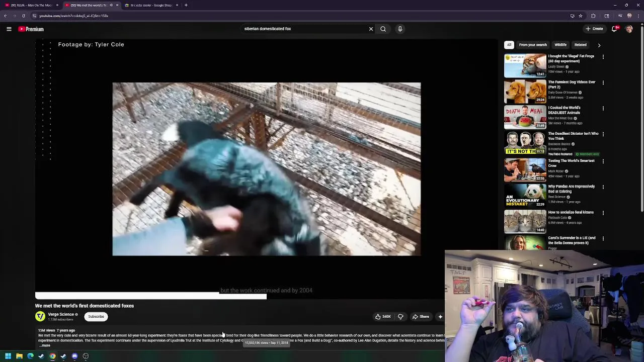Subscribe to Verge Science

coord(96,317)
